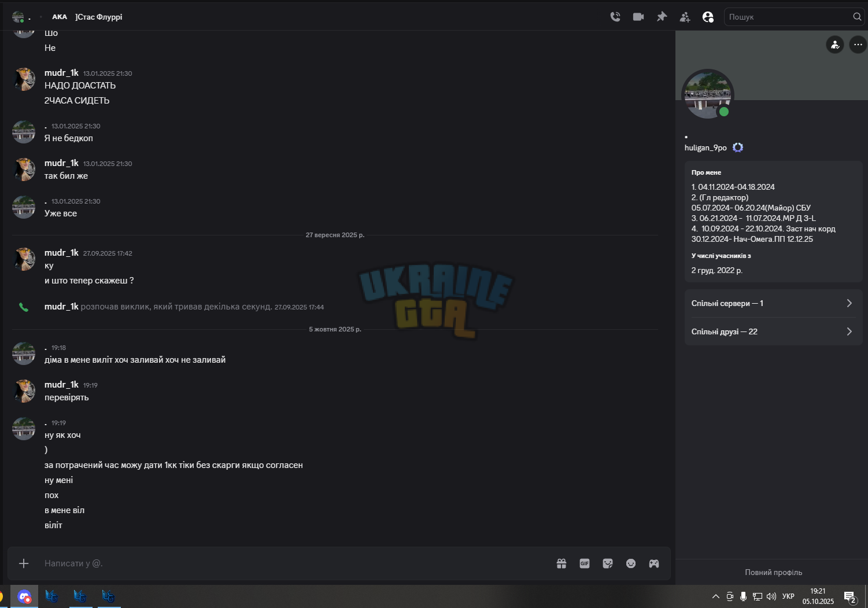Open the friend actions icon on the profile banner

point(835,45)
